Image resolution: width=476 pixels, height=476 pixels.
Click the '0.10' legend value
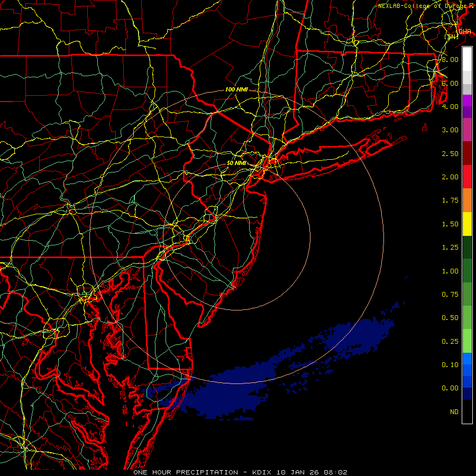pyautogui.click(x=450, y=364)
